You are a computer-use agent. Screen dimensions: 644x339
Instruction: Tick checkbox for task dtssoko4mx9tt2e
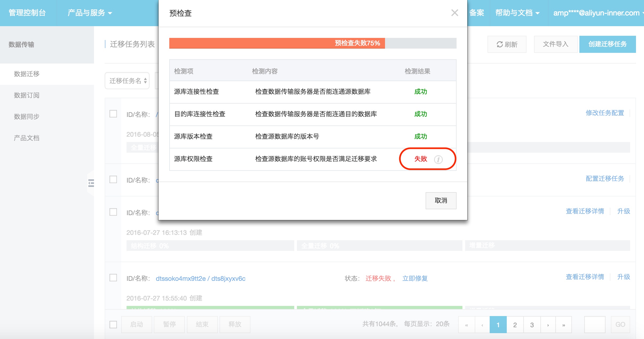click(x=113, y=278)
